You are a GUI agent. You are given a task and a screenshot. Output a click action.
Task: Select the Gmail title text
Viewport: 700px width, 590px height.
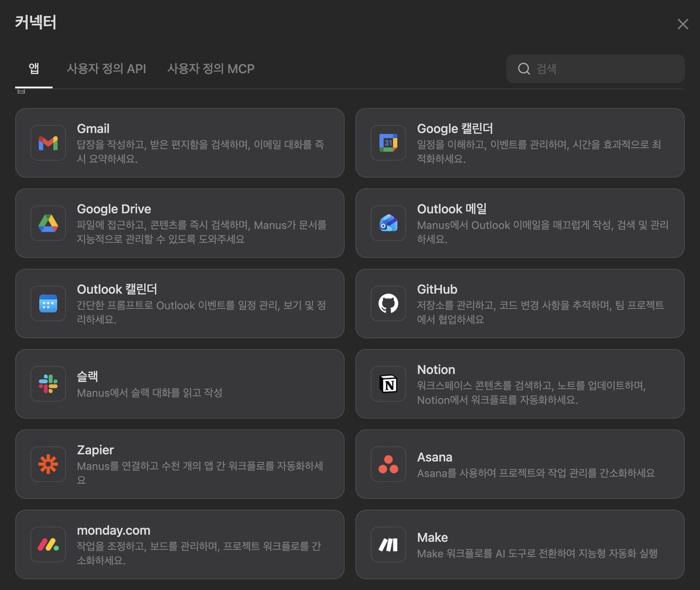93,129
